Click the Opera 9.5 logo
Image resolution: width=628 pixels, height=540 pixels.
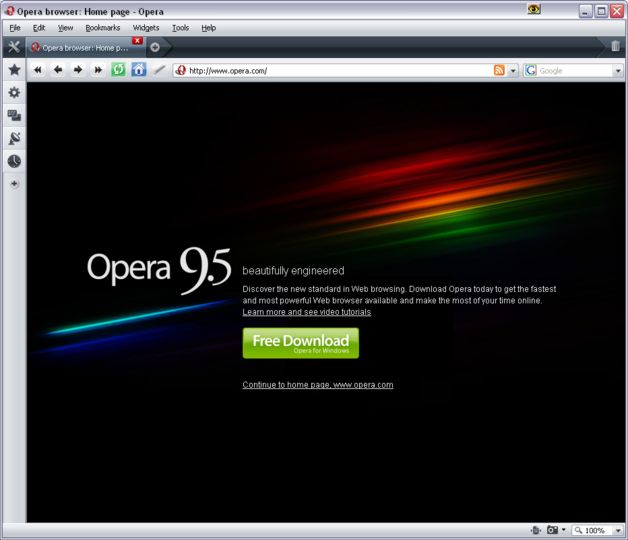[x=159, y=270]
